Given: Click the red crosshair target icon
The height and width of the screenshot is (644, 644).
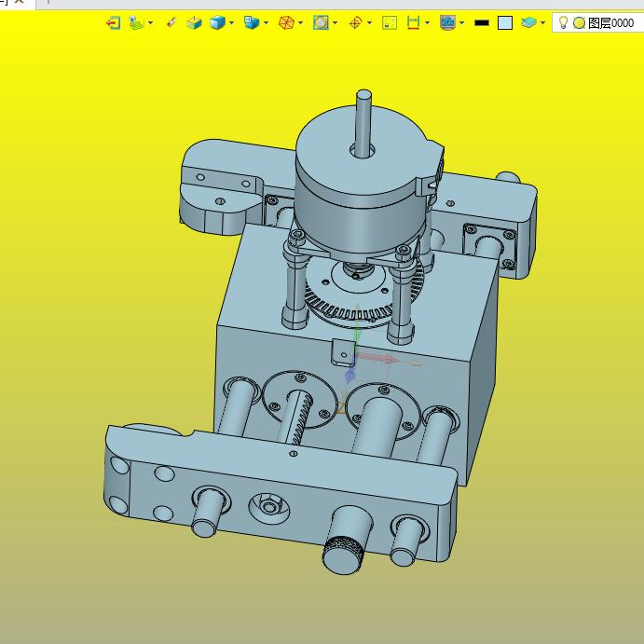Looking at the screenshot, I should (356, 22).
